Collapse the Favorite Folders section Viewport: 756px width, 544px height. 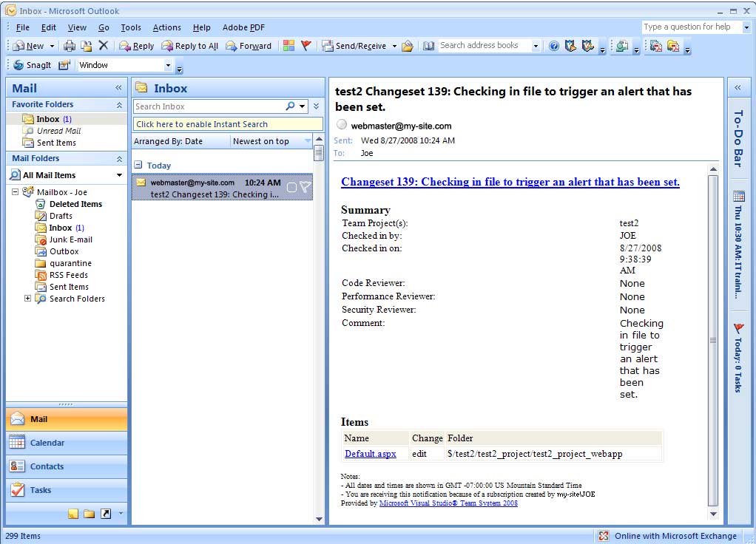pyautogui.click(x=119, y=104)
